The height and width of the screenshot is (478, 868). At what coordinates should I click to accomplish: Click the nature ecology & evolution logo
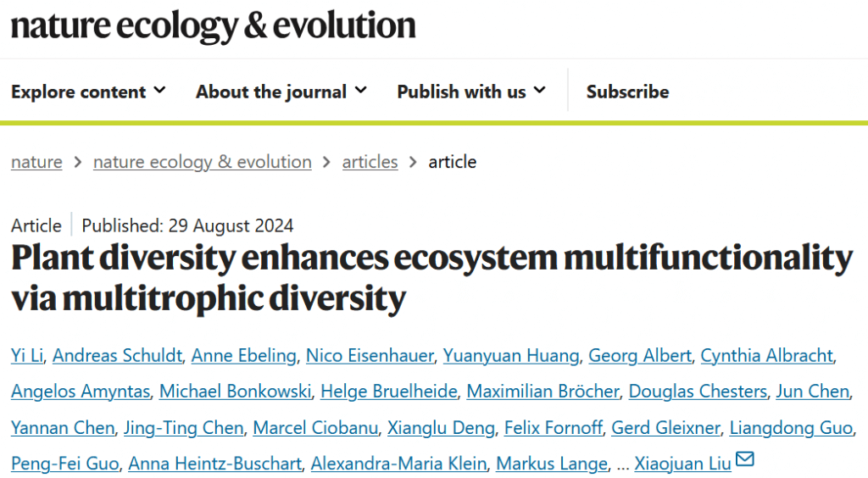[x=213, y=26]
